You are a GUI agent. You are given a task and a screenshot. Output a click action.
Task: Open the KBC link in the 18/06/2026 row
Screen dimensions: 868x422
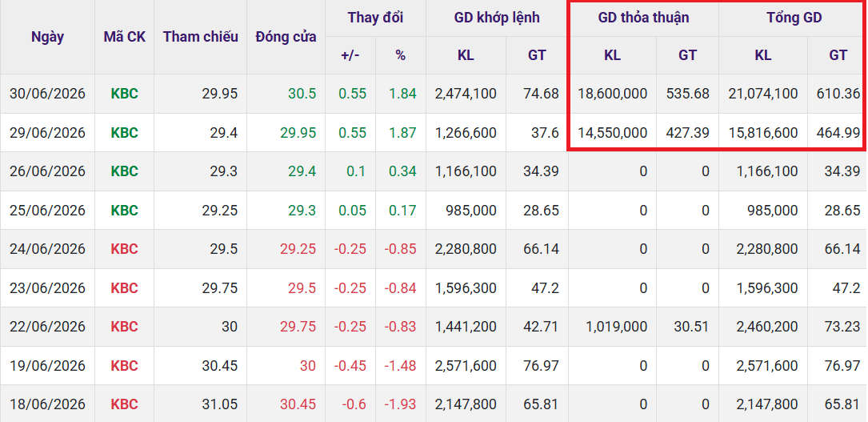(125, 404)
